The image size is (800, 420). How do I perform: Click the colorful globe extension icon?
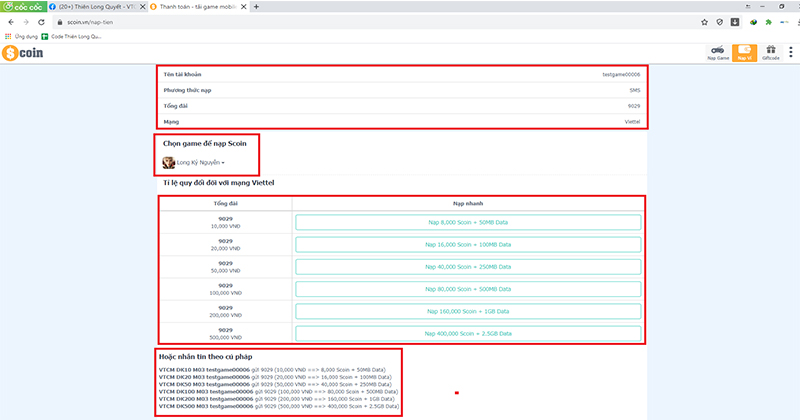click(753, 22)
